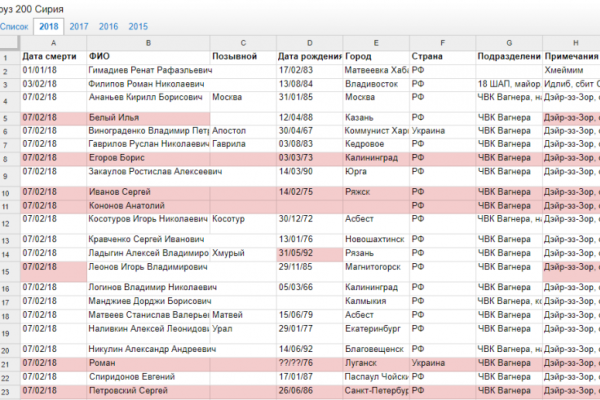Viewport: 600px width, 400px height.
Task: Select column D header
Action: pos(308,44)
